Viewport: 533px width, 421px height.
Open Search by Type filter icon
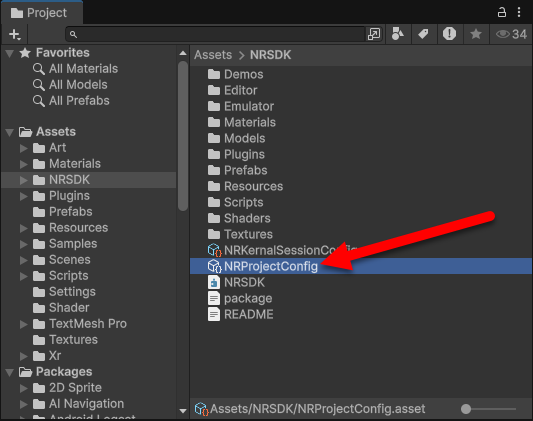pyautogui.click(x=398, y=34)
